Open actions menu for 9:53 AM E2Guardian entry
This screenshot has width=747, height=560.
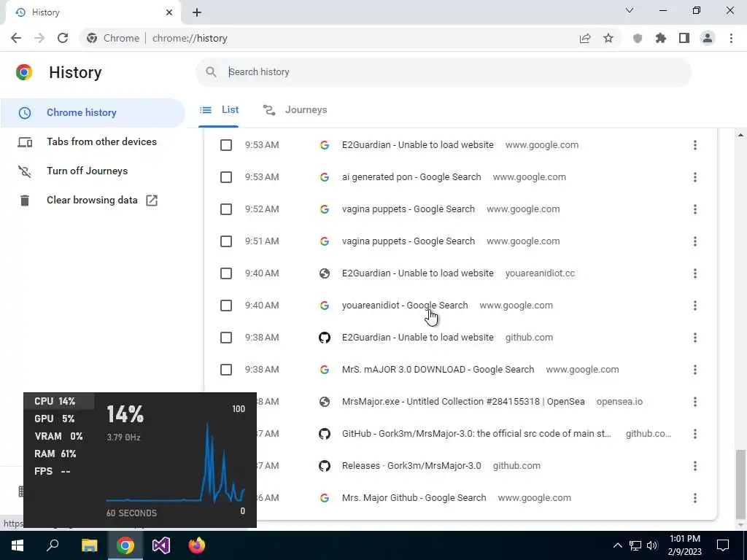point(695,145)
